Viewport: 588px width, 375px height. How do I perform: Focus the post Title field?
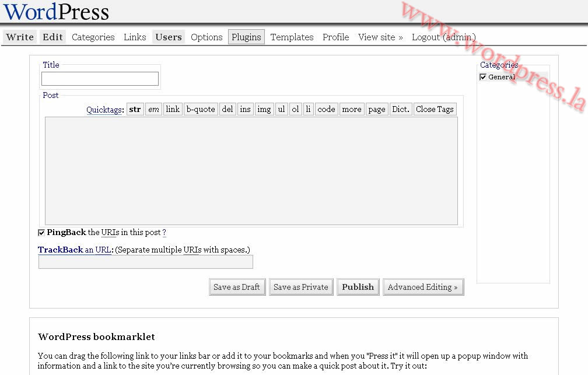(x=100, y=79)
